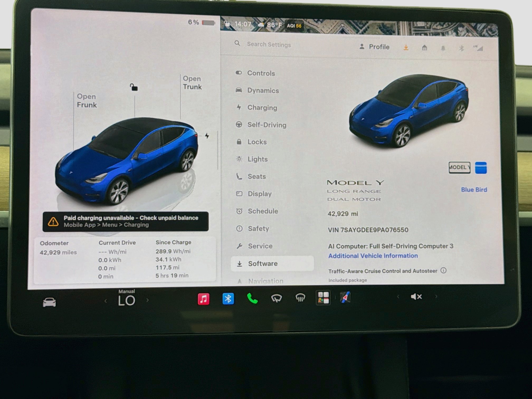Tap the car controls icon in the dock
The width and height of the screenshot is (532, 399).
click(x=49, y=302)
